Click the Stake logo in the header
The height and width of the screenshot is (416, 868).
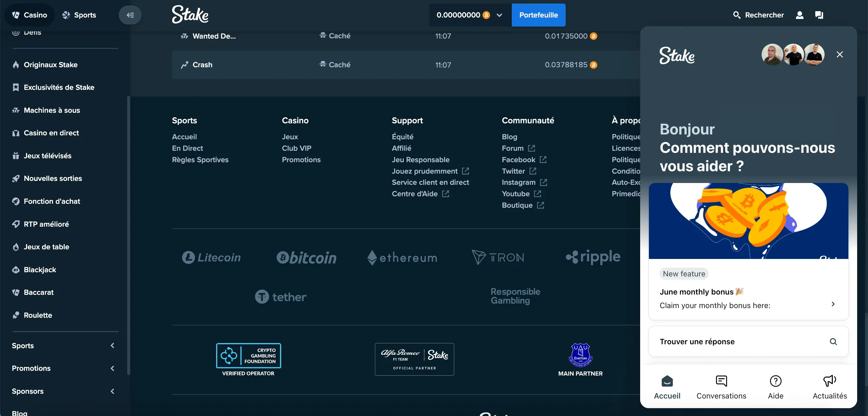click(190, 14)
